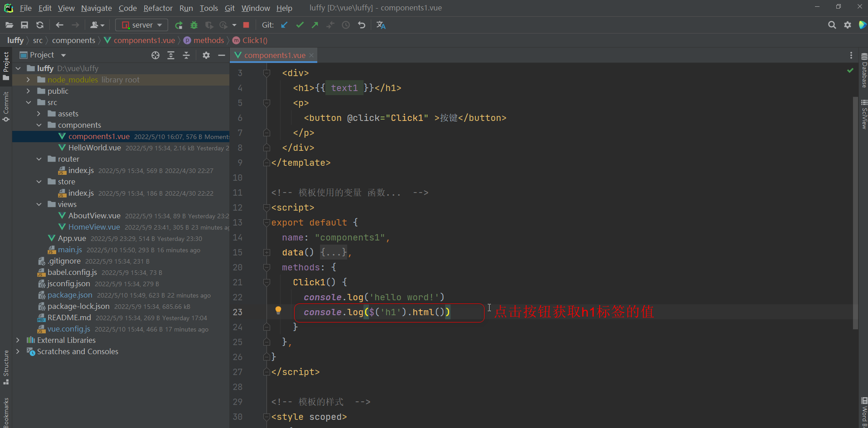Click the Save All toolbar icon
868x428 pixels.
pyautogui.click(x=24, y=25)
